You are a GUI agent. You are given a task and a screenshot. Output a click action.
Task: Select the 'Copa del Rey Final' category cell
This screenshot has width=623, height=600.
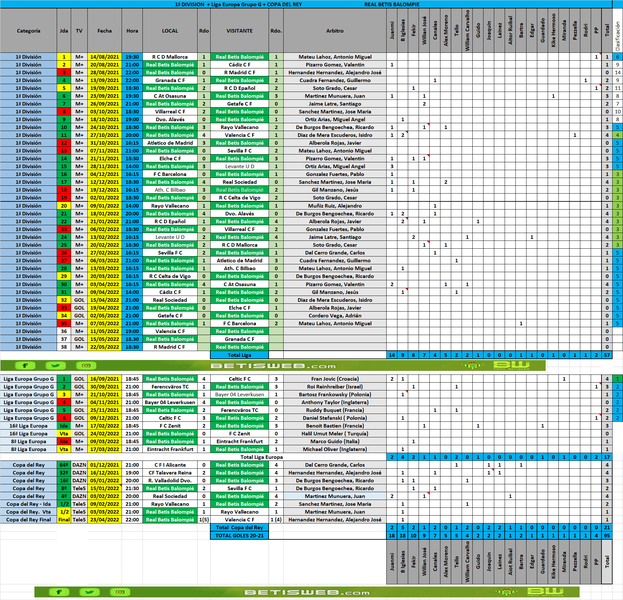coord(28,520)
